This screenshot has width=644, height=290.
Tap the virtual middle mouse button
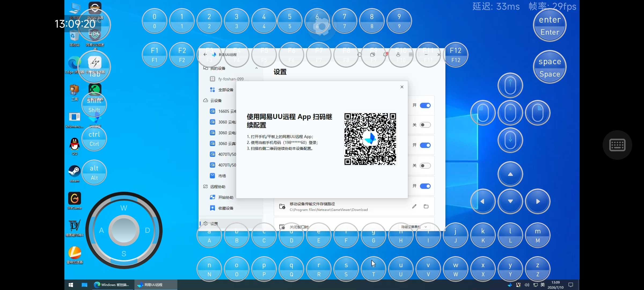[510, 113]
